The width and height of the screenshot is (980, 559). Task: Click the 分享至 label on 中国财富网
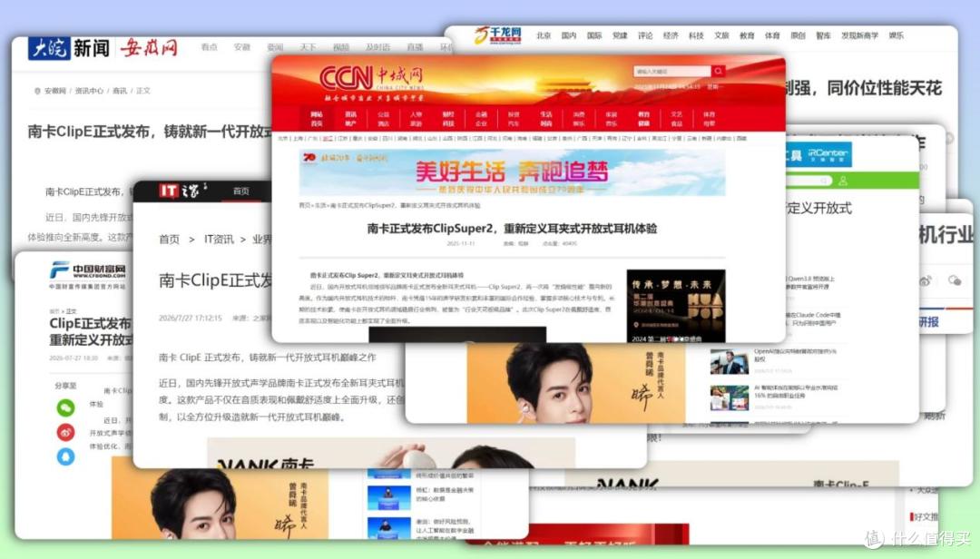pos(65,386)
